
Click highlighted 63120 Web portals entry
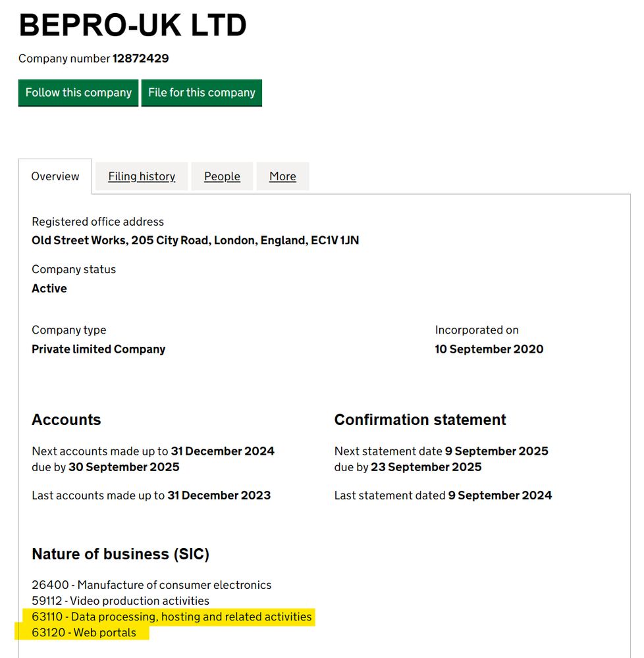[84, 633]
